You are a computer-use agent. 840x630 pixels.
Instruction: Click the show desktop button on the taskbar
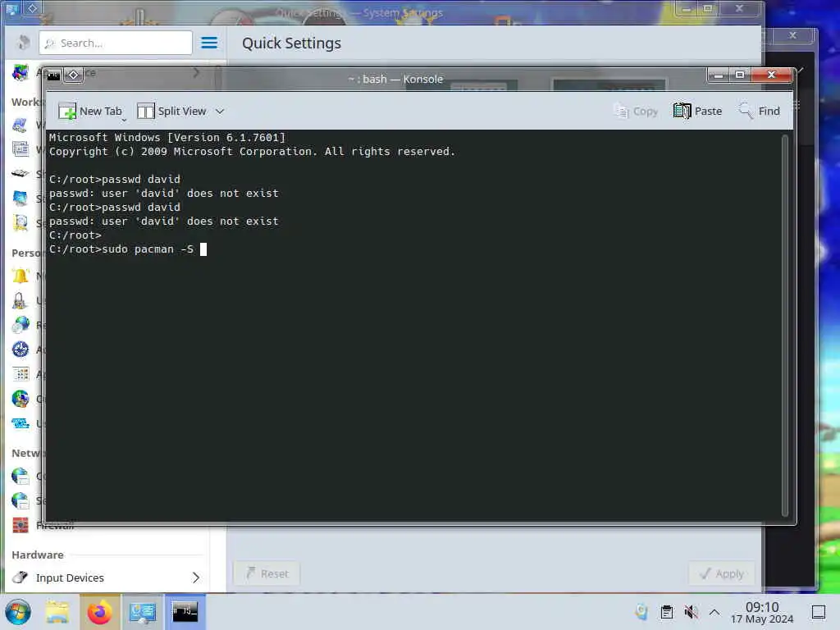(819, 612)
